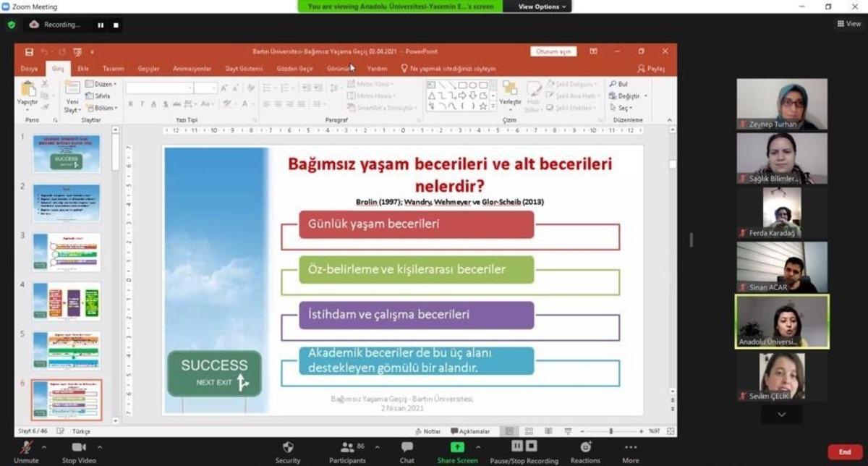Click the Değiştir (Replace) icon
This screenshot has width=868, height=466.
[626, 95]
